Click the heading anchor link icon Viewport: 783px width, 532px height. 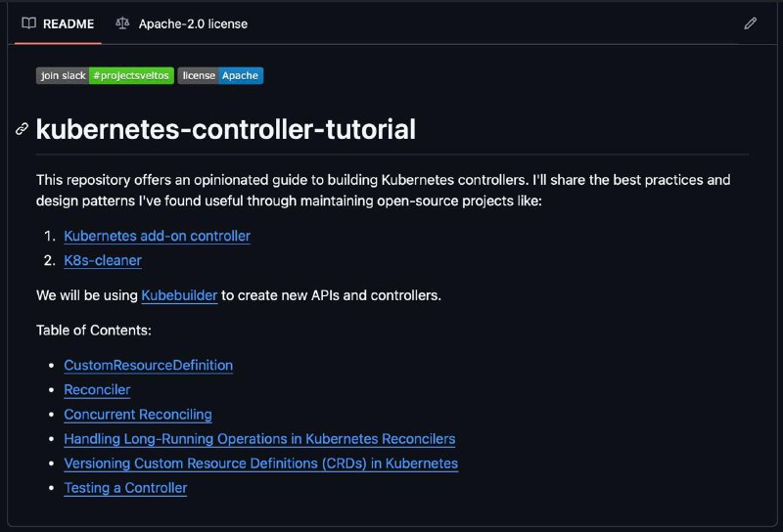pyautogui.click(x=22, y=129)
